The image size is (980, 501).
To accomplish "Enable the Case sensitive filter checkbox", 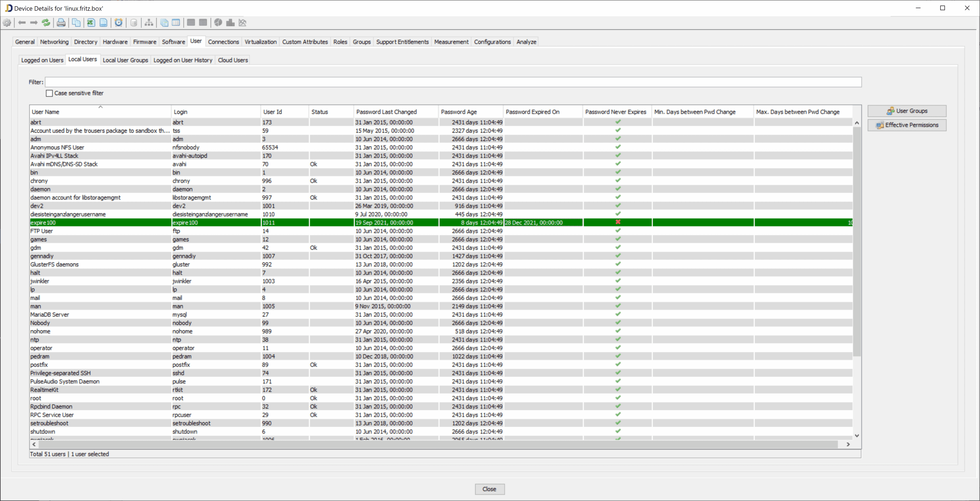I will [x=50, y=93].
